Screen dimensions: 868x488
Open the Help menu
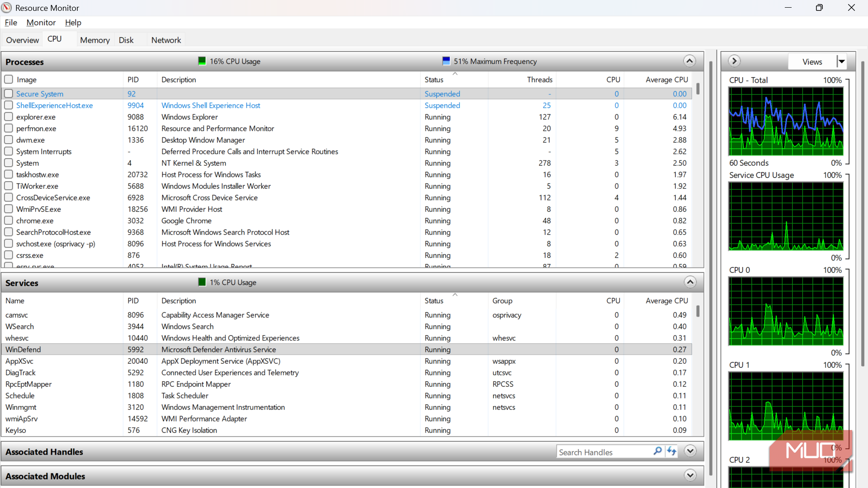pos(73,23)
